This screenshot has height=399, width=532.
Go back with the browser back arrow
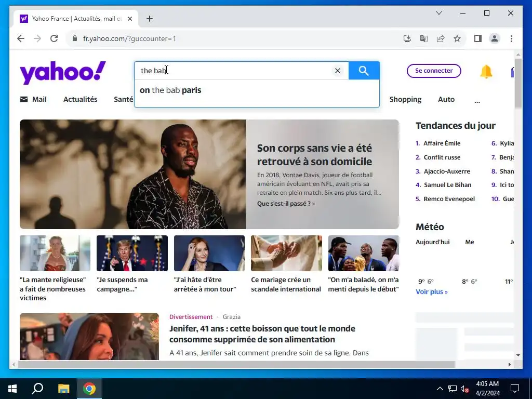pos(21,38)
